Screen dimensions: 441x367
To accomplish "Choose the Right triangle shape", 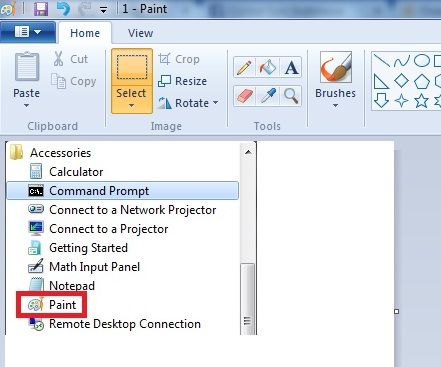I will 381,81.
